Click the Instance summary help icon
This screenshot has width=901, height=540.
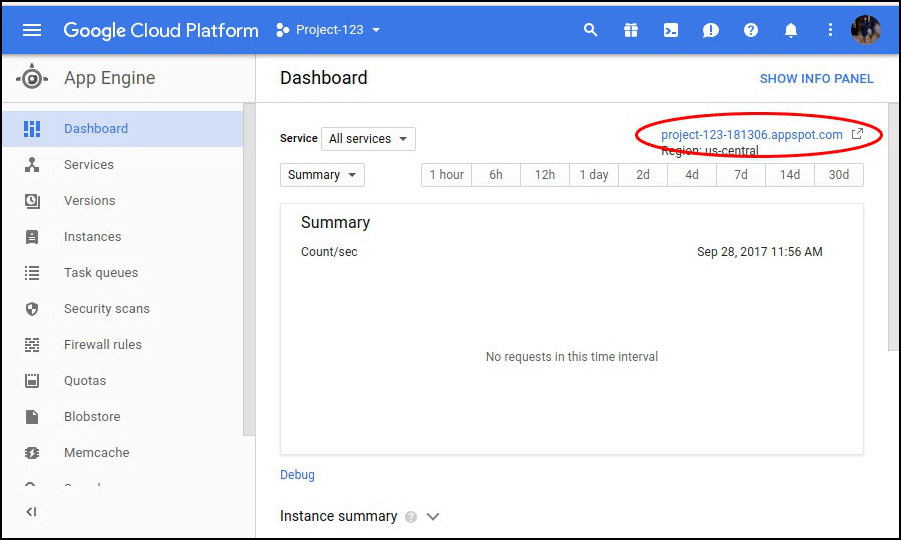(x=410, y=517)
